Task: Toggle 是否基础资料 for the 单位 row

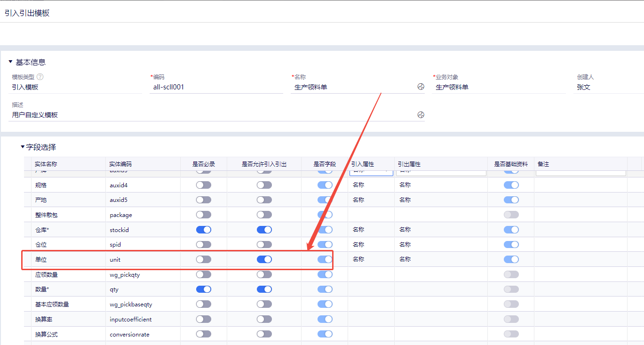Action: point(511,259)
